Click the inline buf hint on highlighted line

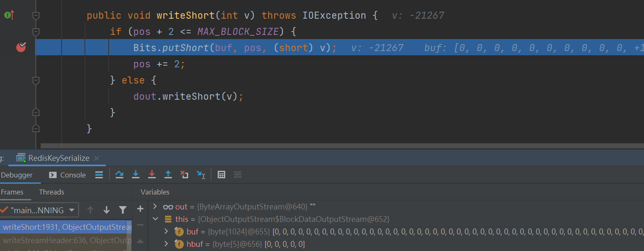pos(534,48)
